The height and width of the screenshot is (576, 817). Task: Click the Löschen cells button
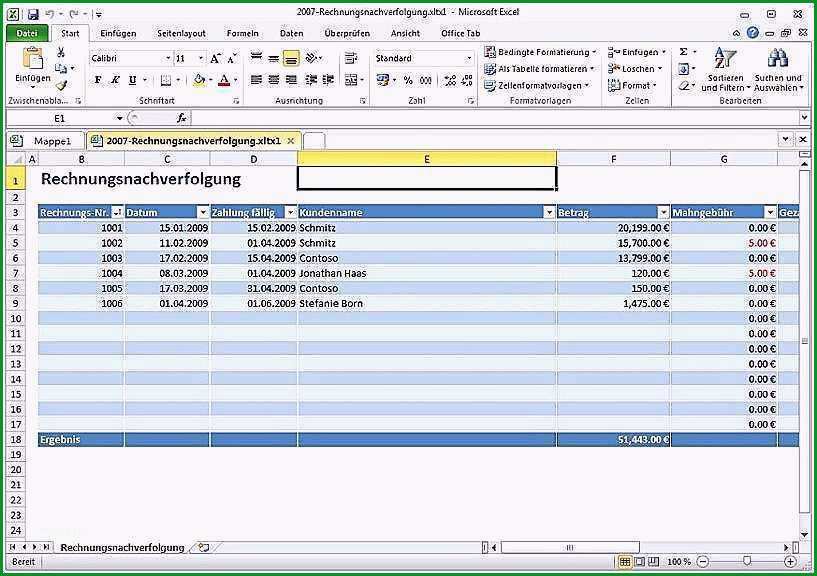pos(635,68)
